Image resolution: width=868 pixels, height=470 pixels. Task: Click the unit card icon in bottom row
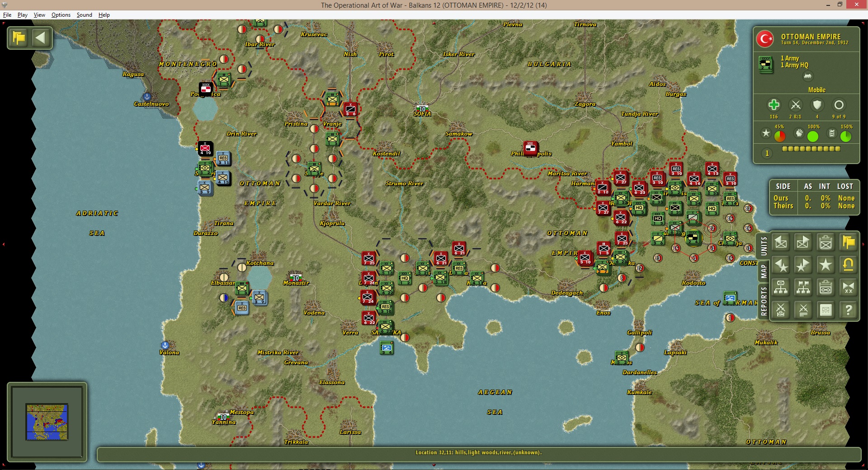click(826, 310)
